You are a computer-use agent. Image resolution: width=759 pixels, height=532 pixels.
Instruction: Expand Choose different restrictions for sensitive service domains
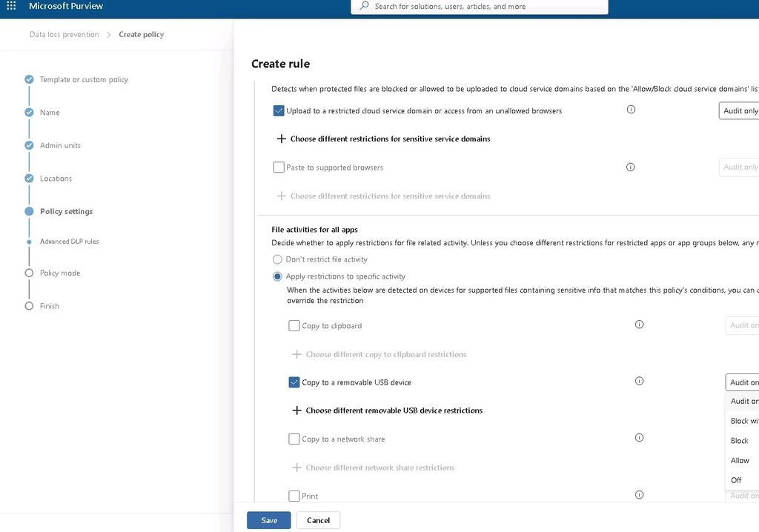pyautogui.click(x=383, y=139)
